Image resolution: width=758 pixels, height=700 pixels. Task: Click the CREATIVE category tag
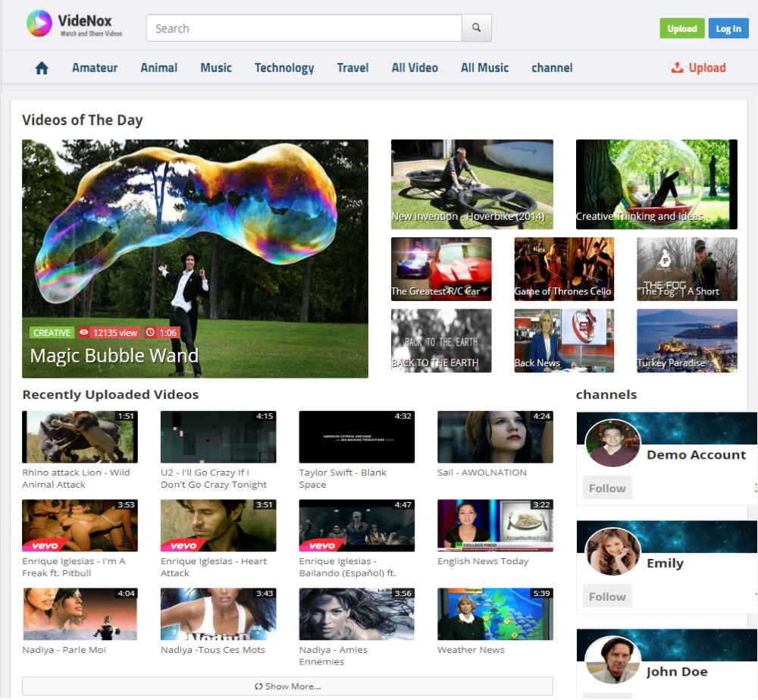click(x=52, y=333)
